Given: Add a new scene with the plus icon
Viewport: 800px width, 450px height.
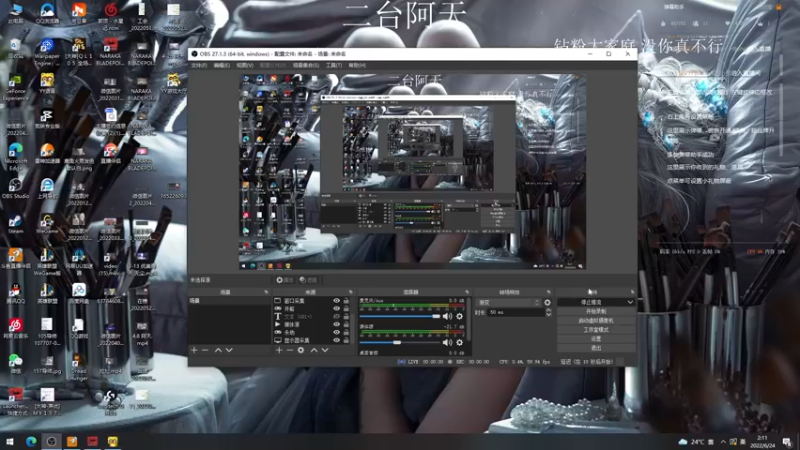Looking at the screenshot, I should pyautogui.click(x=194, y=350).
